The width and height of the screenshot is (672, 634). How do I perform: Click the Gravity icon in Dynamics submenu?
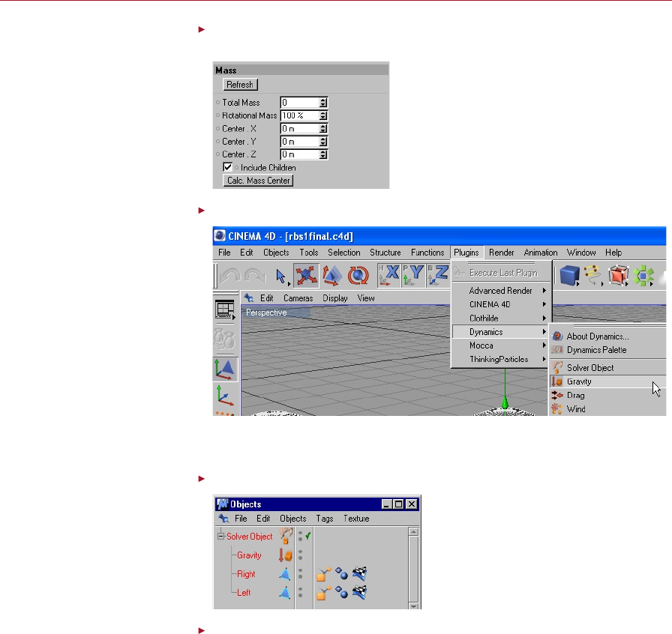pyautogui.click(x=557, y=381)
